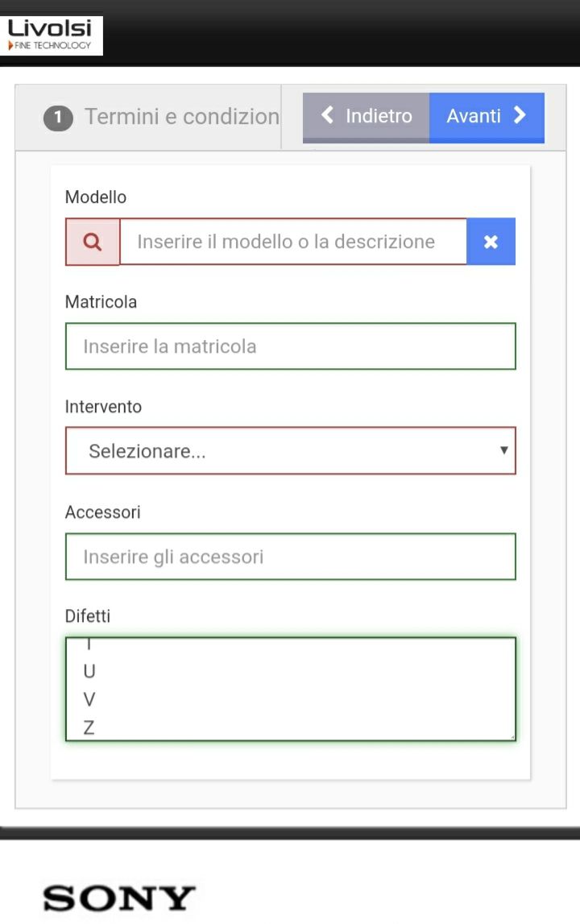Click the left chevron on Indietro
Screen dimensions: 580x924
327,115
